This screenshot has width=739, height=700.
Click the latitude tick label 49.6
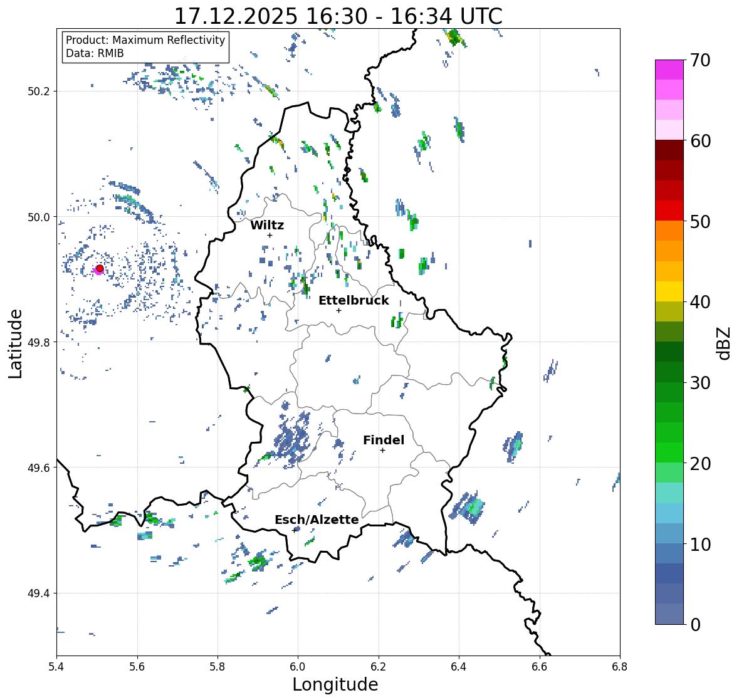(39, 468)
